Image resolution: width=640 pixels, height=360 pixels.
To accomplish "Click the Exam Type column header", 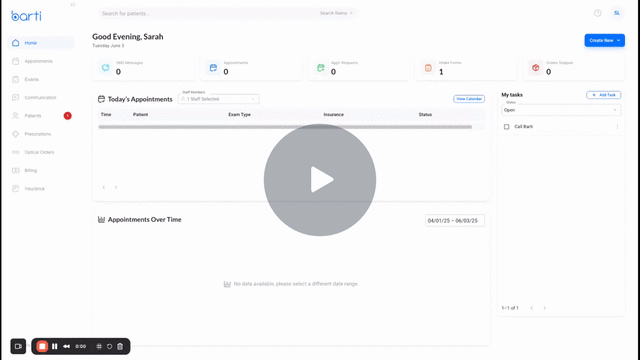I will click(x=240, y=115).
